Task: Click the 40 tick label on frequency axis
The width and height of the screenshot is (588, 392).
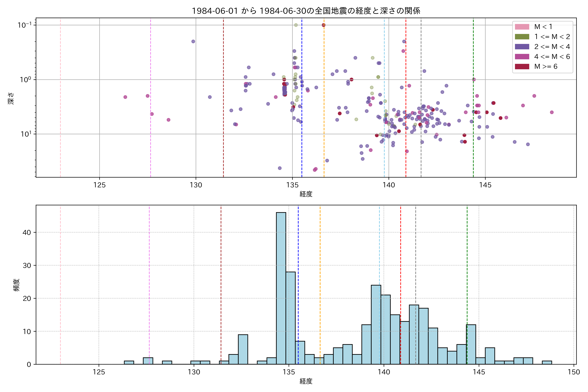Action: 26,232
